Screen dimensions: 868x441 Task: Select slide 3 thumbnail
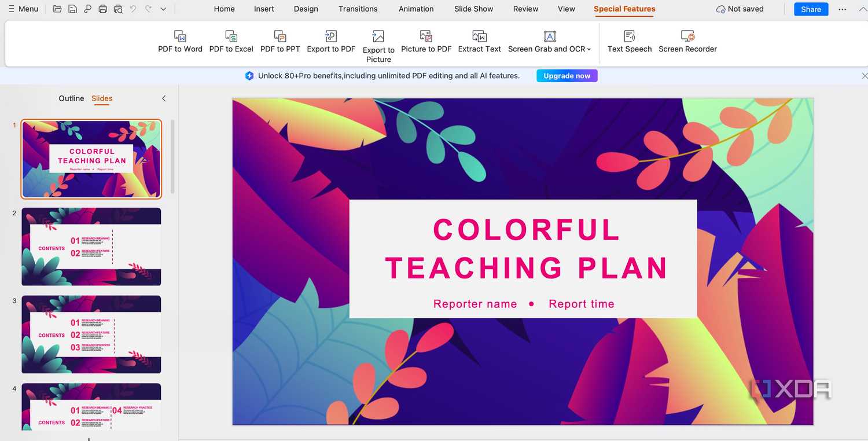pos(91,335)
